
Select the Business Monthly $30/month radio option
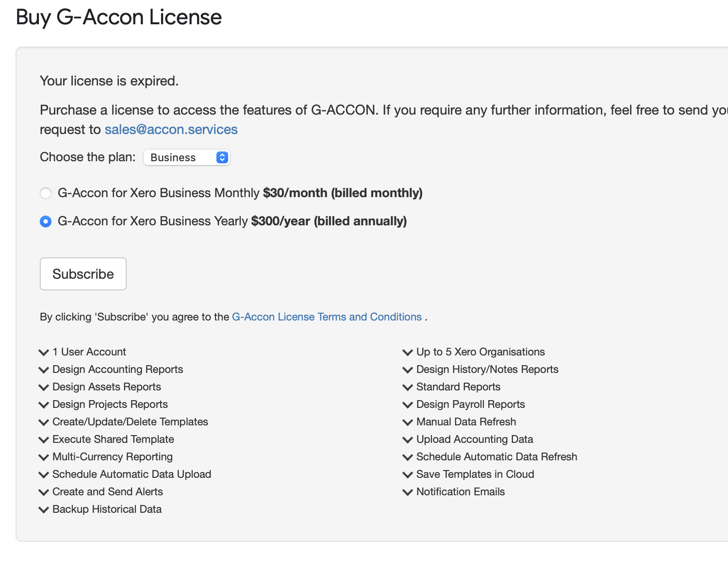pos(46,193)
